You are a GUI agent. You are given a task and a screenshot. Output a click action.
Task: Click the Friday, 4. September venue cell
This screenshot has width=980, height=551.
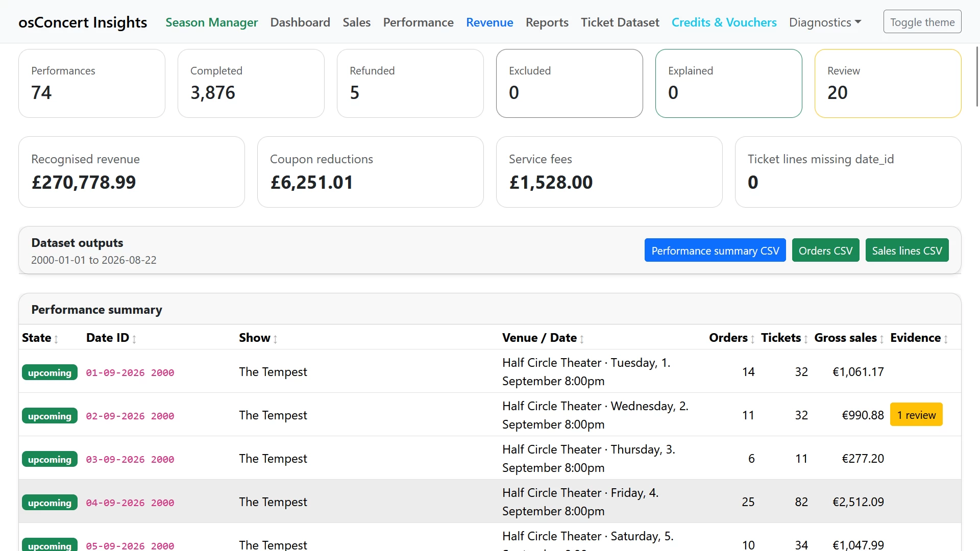(x=580, y=502)
